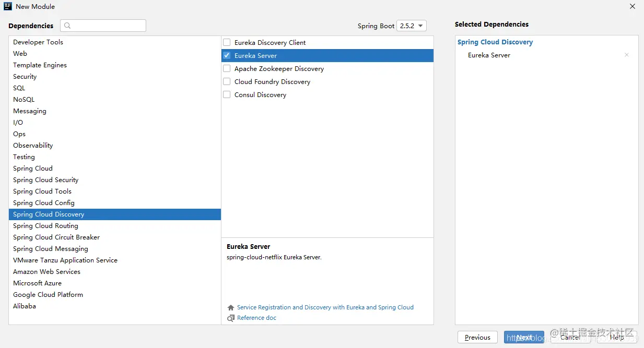Viewport: 644px width, 348px height.
Task: Click the search magnifier icon in Dependencies field
Action: click(x=67, y=26)
